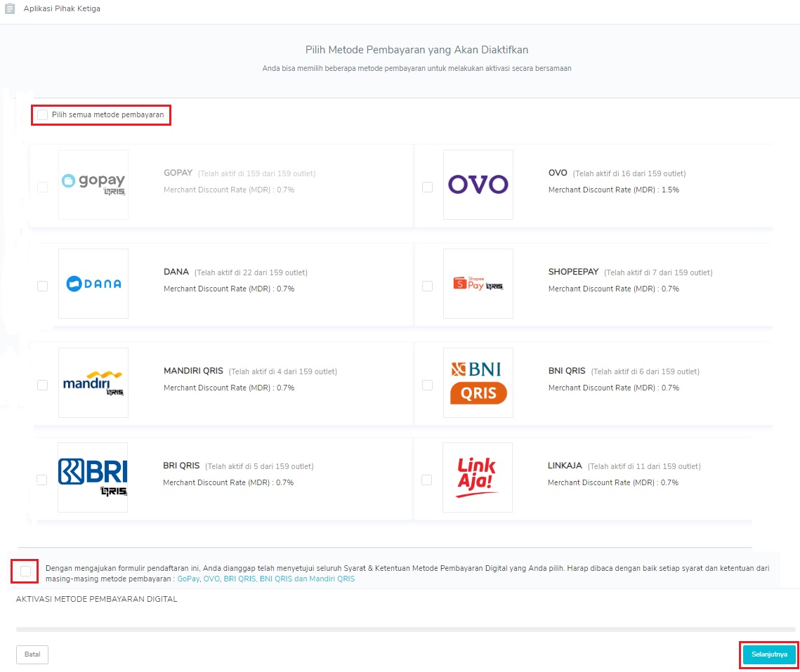The height and width of the screenshot is (672, 800).
Task: Tick the GOPAY checkbox
Action: 43,187
